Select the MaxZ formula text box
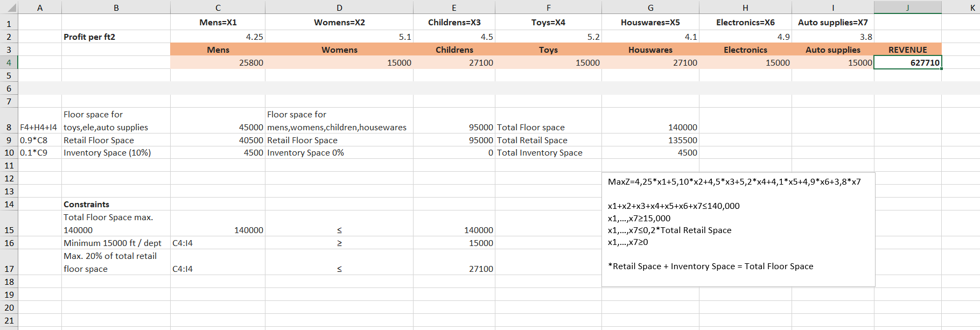980x330 pixels. point(738,230)
